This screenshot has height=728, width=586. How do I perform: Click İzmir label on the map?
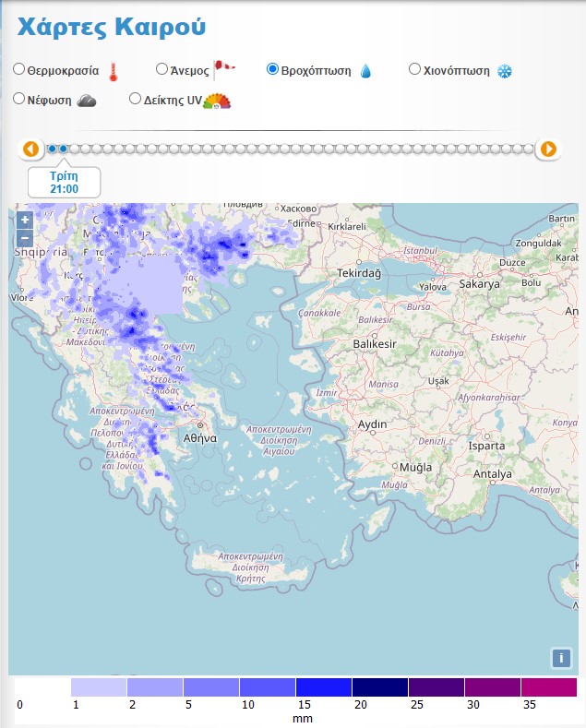327,393
